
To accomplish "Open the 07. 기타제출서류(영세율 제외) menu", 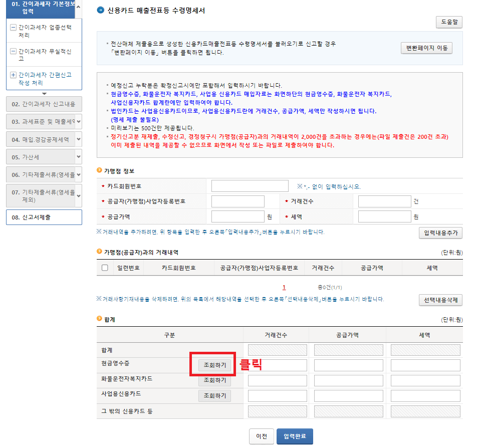I will (41, 196).
